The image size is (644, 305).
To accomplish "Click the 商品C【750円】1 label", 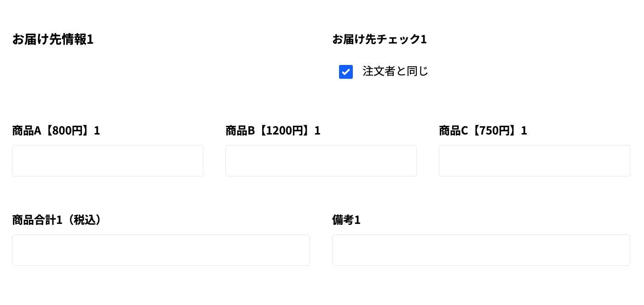I will point(483,131).
